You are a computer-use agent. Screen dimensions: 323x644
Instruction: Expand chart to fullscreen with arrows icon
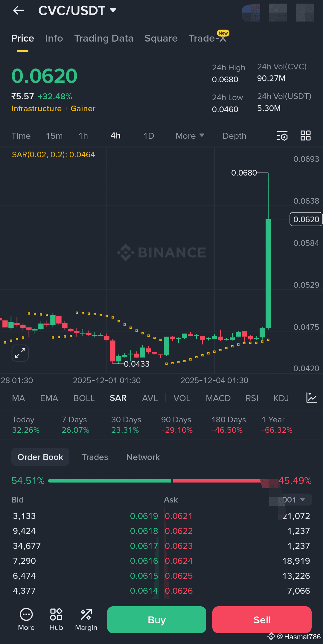pos(20,353)
